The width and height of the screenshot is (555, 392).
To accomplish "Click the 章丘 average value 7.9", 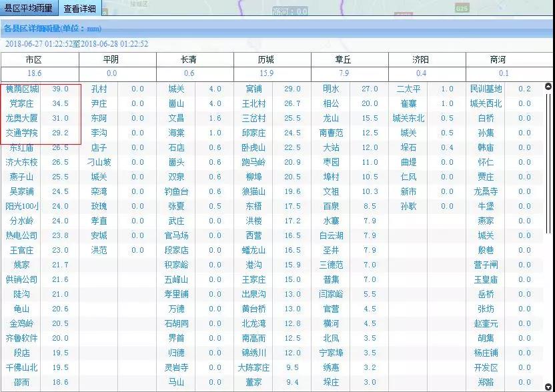I will tap(344, 73).
